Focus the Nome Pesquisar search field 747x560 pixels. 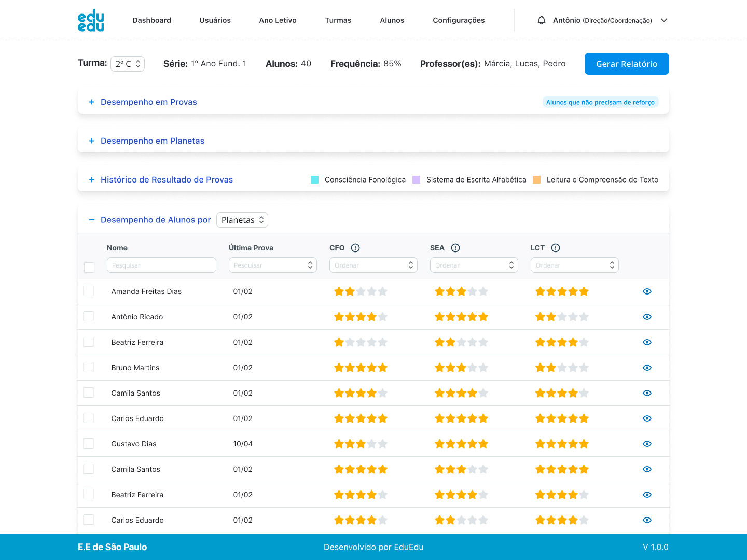point(161,265)
